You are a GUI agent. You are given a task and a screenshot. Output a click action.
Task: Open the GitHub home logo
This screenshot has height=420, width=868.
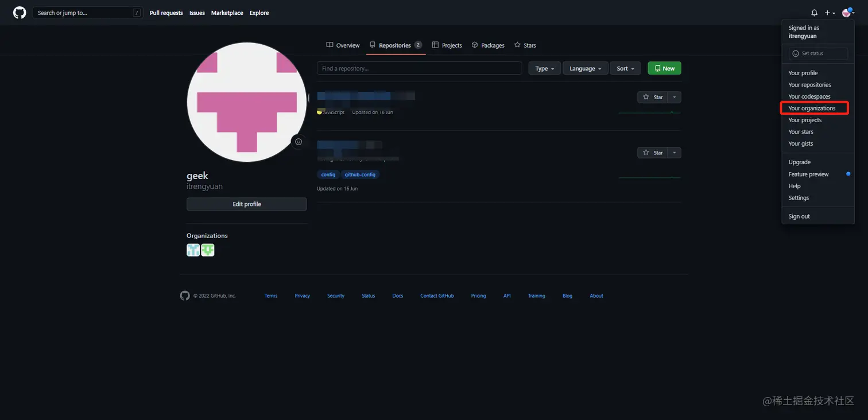tap(20, 13)
